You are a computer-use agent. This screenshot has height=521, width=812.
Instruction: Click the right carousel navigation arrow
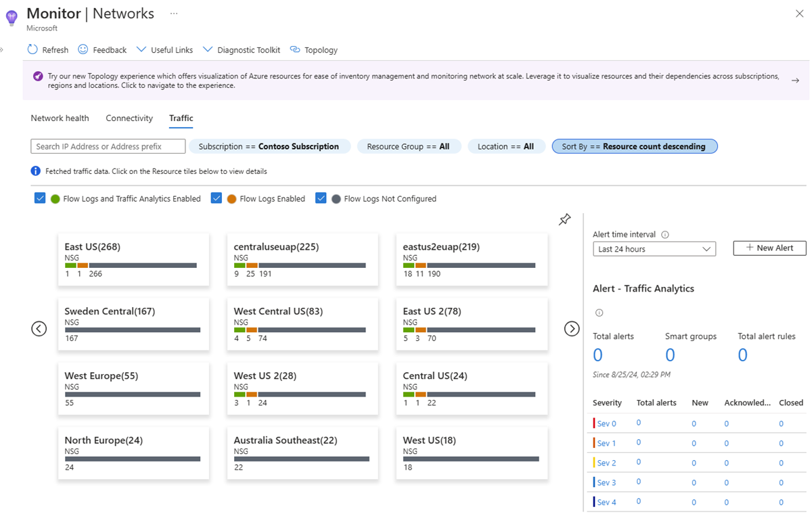(572, 328)
